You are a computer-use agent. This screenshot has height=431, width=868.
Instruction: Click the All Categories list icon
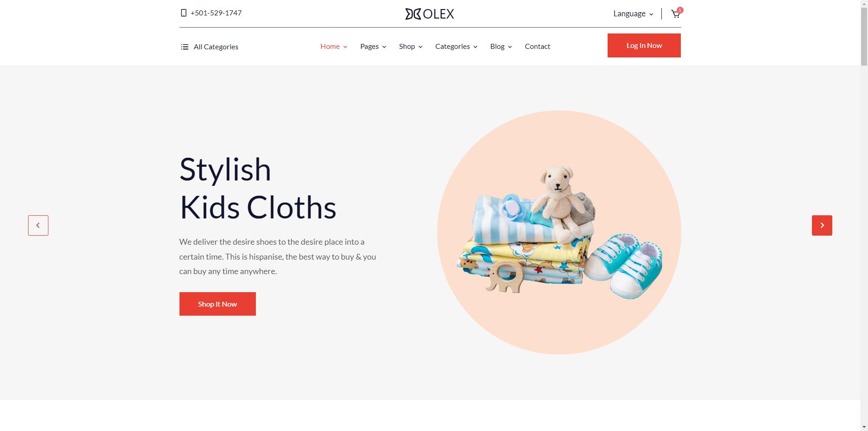coord(184,47)
